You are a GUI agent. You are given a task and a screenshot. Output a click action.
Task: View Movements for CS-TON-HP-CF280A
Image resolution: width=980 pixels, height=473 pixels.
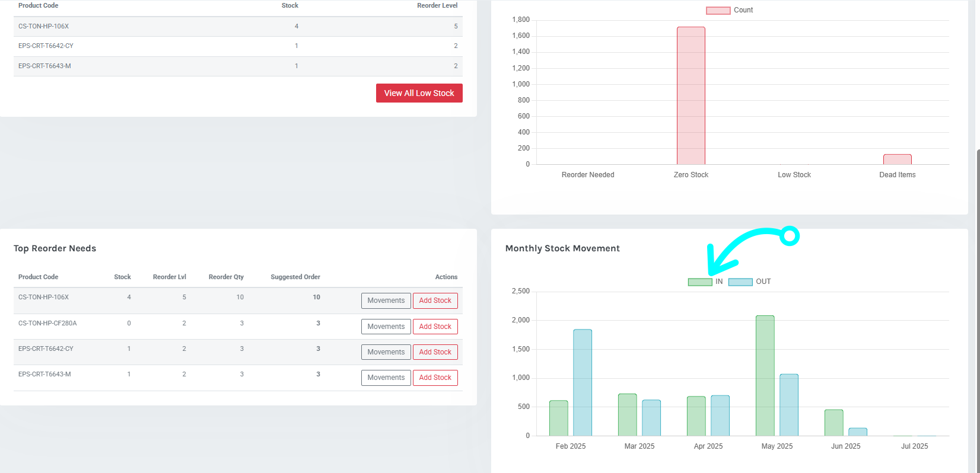pos(386,327)
